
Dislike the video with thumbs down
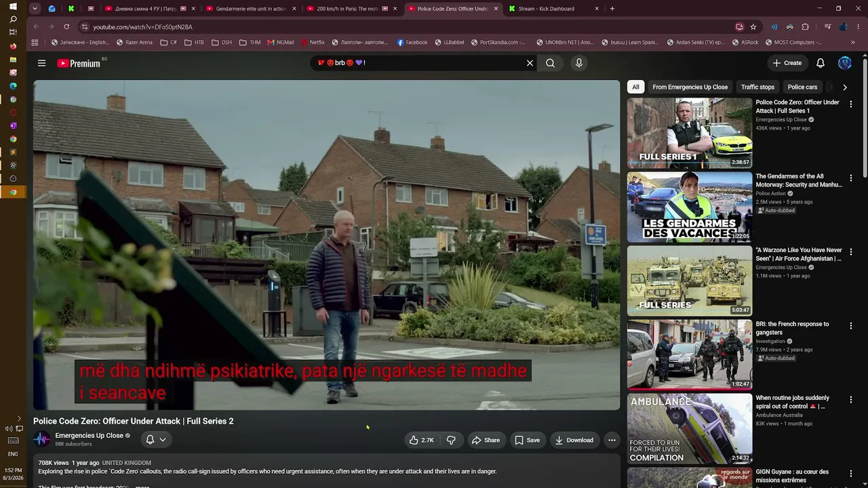(x=451, y=440)
